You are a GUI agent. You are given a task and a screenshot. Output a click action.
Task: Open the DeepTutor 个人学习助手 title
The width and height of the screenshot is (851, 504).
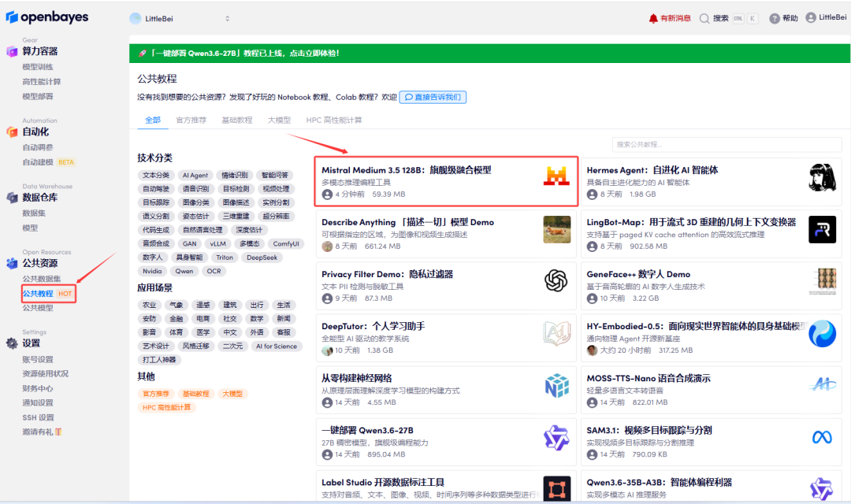click(x=373, y=326)
